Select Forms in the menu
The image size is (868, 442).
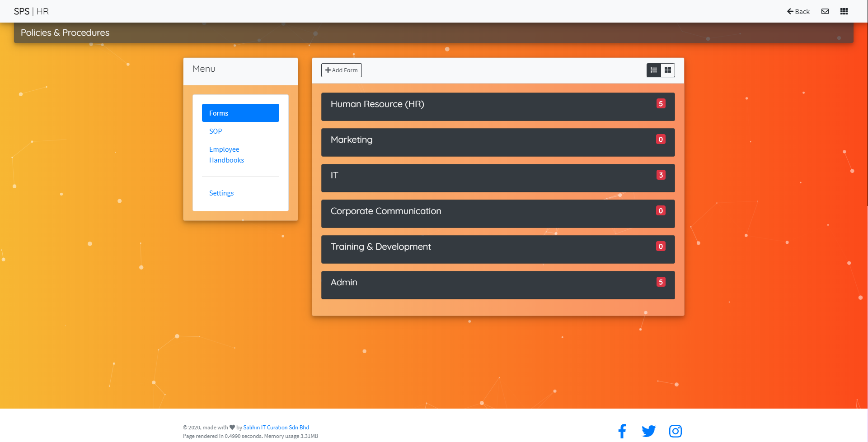pyautogui.click(x=240, y=113)
